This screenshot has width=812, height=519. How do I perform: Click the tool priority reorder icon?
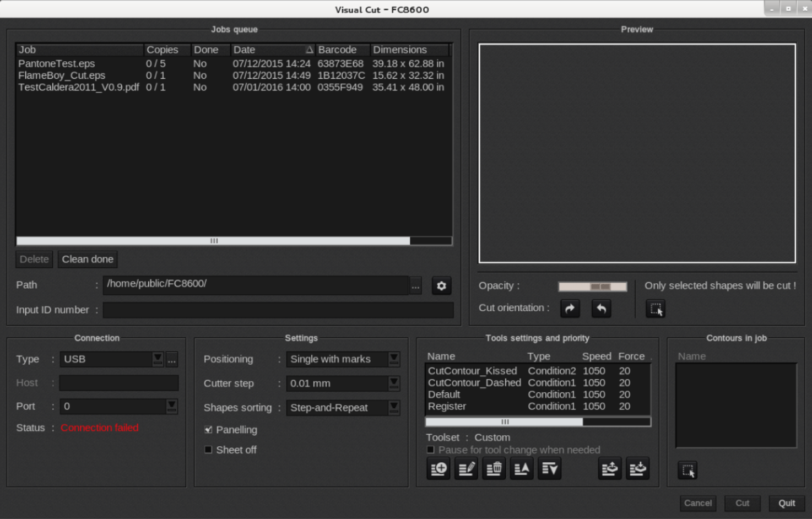click(522, 468)
